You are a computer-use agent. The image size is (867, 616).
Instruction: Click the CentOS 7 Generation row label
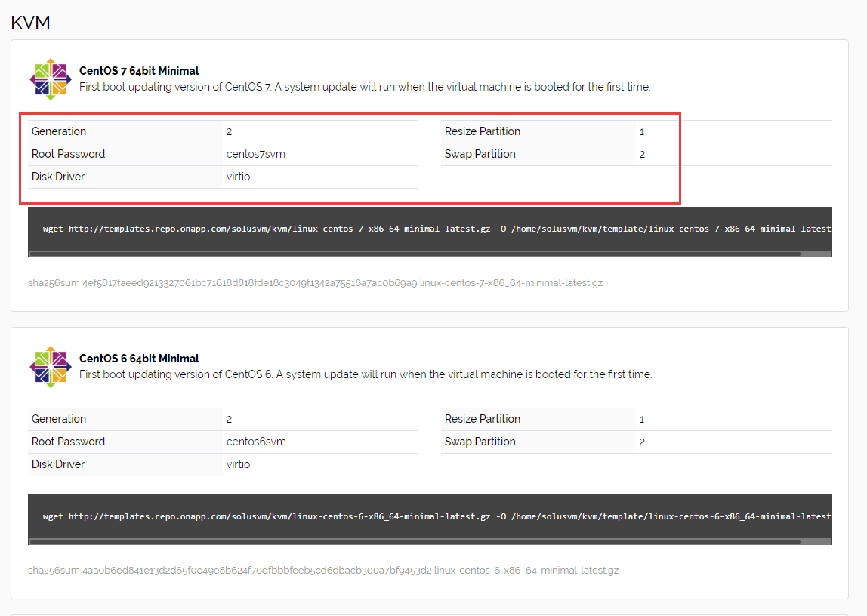59,131
